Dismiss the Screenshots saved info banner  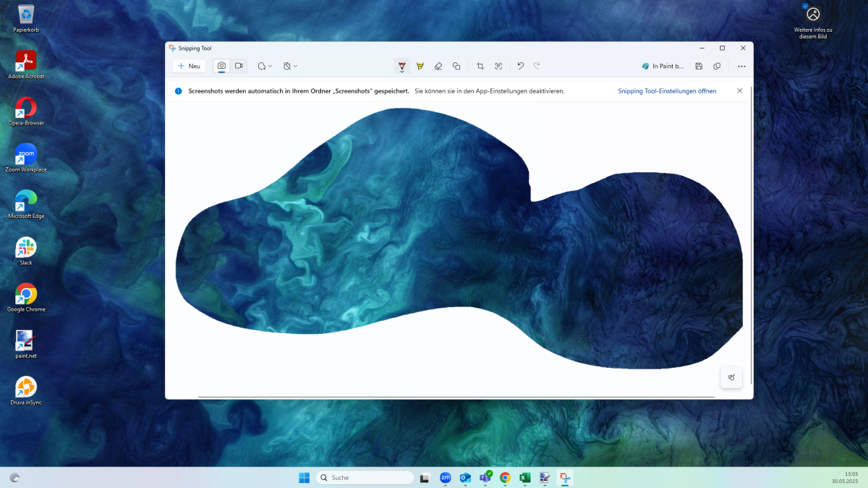pos(739,91)
